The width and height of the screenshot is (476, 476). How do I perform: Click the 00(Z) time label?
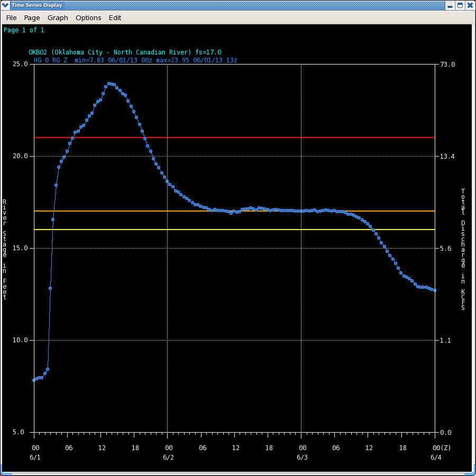point(442,448)
